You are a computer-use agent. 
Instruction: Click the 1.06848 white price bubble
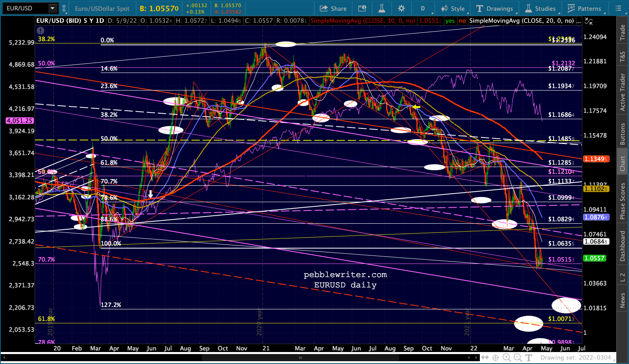tap(596, 242)
